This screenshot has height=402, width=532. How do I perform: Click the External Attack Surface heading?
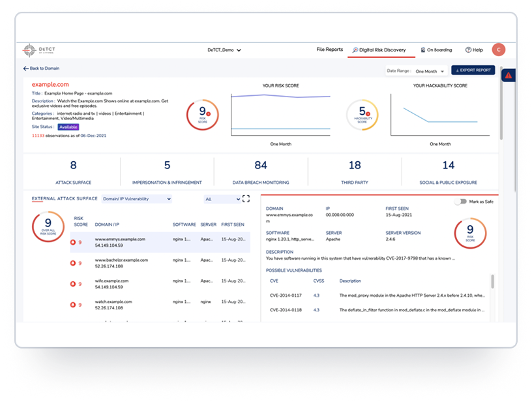[x=65, y=198]
